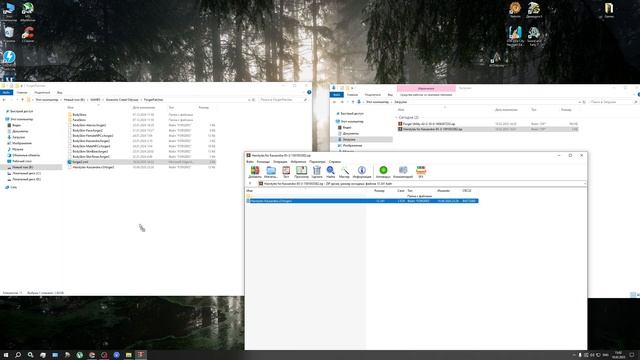Select Рабочий стол in left explorer tree
The image size is (640, 360).
(x=22, y=161)
